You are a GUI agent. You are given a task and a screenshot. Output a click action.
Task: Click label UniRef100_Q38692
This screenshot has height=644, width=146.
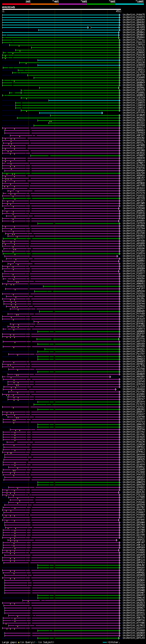(134, 53)
